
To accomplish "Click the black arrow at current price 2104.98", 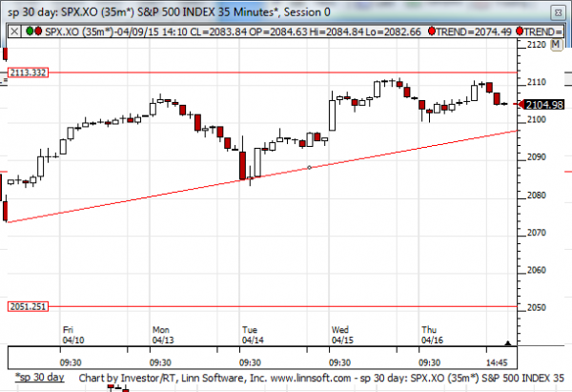I will pyautogui.click(x=518, y=103).
